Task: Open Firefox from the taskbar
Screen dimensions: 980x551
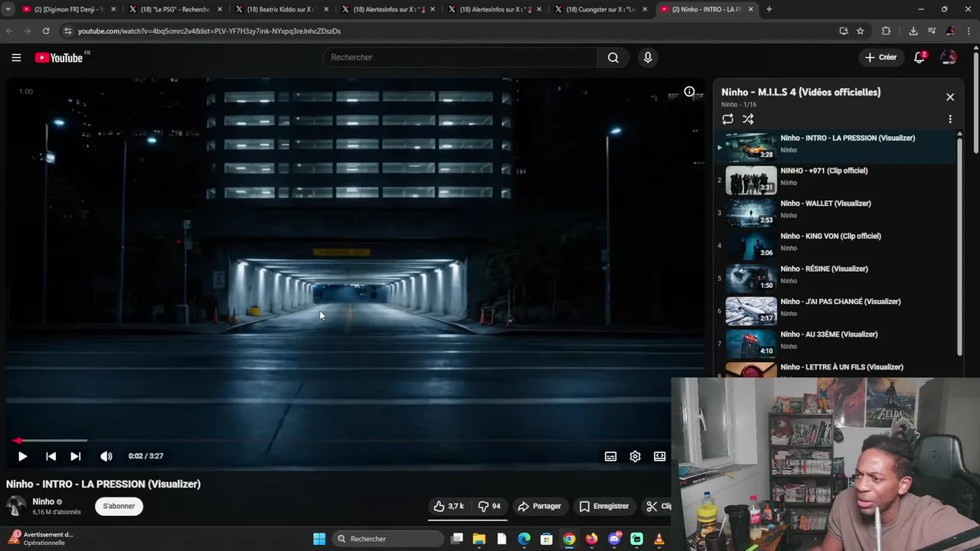Action: coord(592,539)
